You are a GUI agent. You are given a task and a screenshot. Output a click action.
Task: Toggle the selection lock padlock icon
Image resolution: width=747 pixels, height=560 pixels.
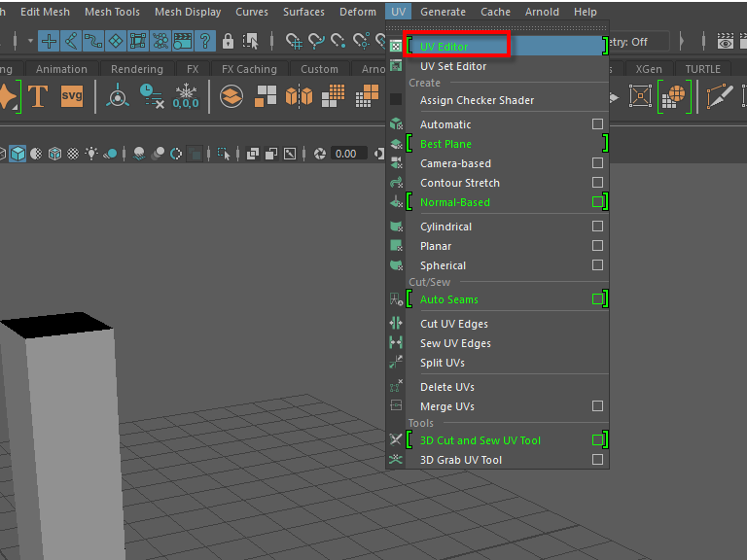[x=228, y=42]
